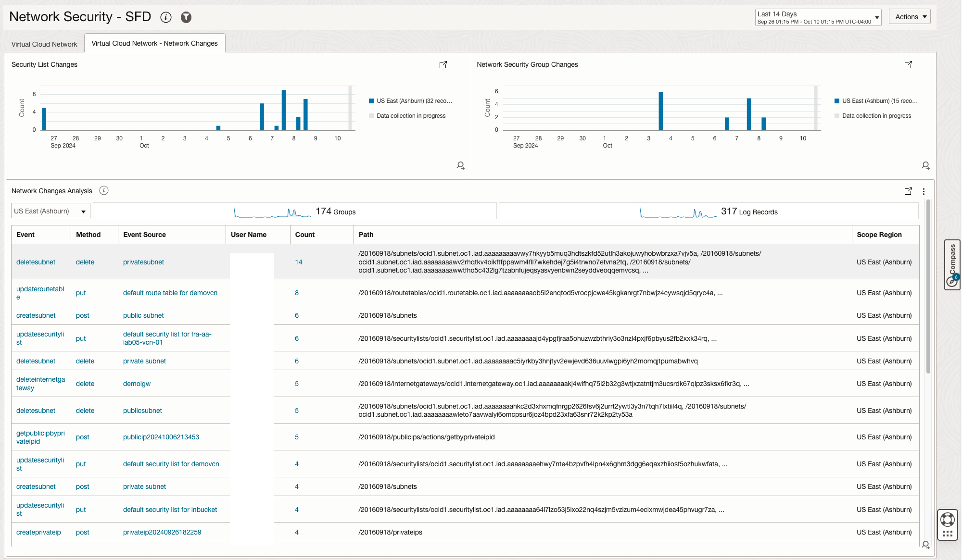Viewport: 962px width, 560px height.
Task: Open the Actions dropdown
Action: (909, 16)
